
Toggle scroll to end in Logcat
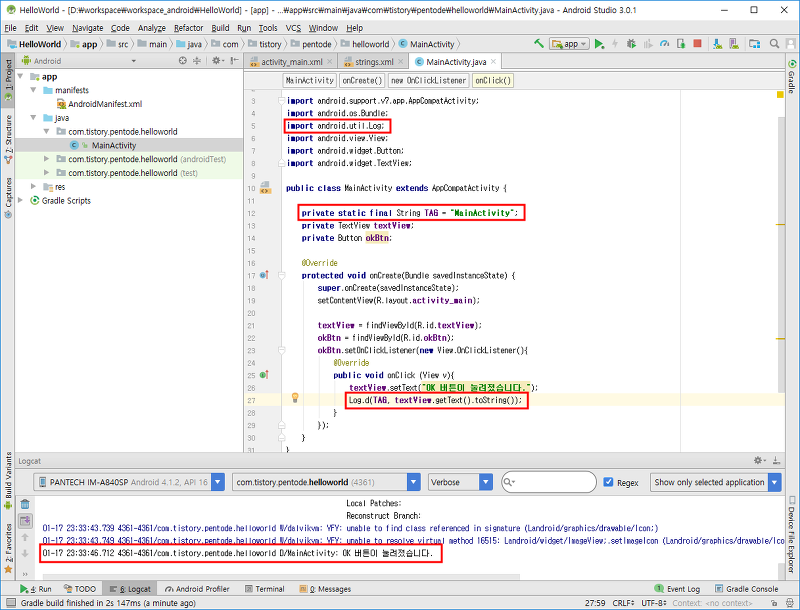pos(25,521)
